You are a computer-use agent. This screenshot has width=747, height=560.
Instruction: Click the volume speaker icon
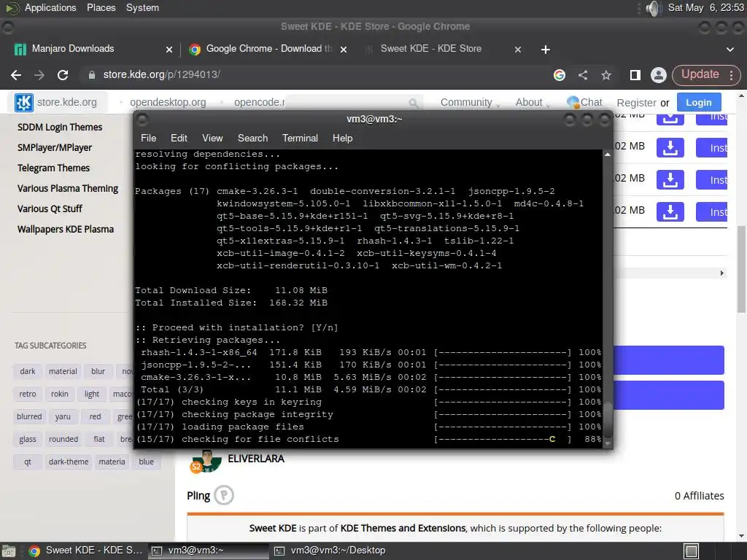click(x=654, y=8)
